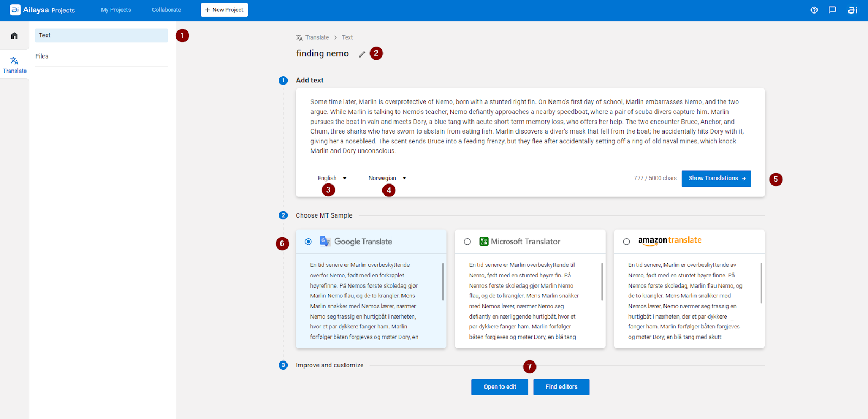Click the Google Translate logo
Viewport: 868px width, 419px height.
pyautogui.click(x=355, y=242)
